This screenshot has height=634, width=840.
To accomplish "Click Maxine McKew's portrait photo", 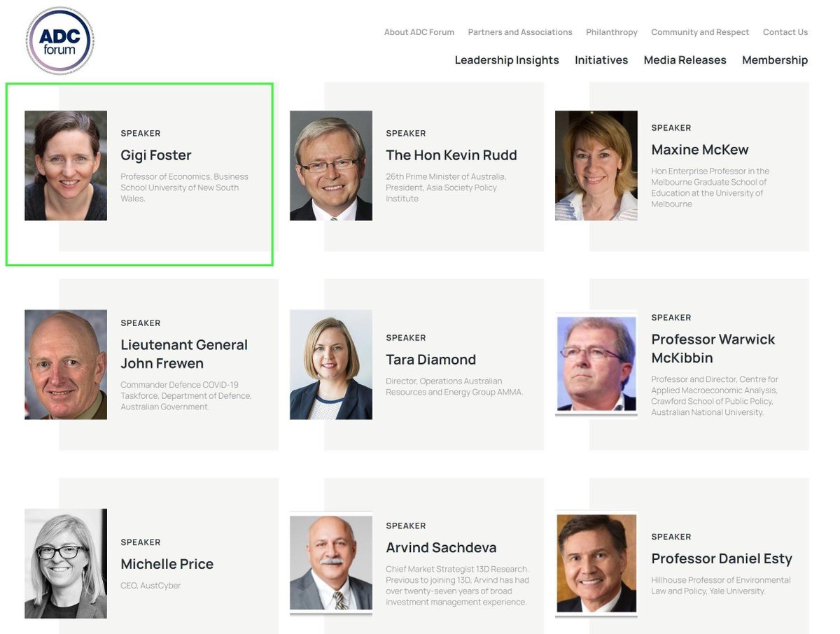I will click(596, 166).
